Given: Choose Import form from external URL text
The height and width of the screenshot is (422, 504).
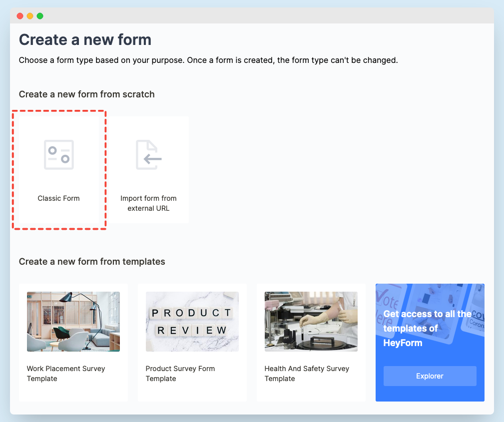Looking at the screenshot, I should click(x=148, y=203).
